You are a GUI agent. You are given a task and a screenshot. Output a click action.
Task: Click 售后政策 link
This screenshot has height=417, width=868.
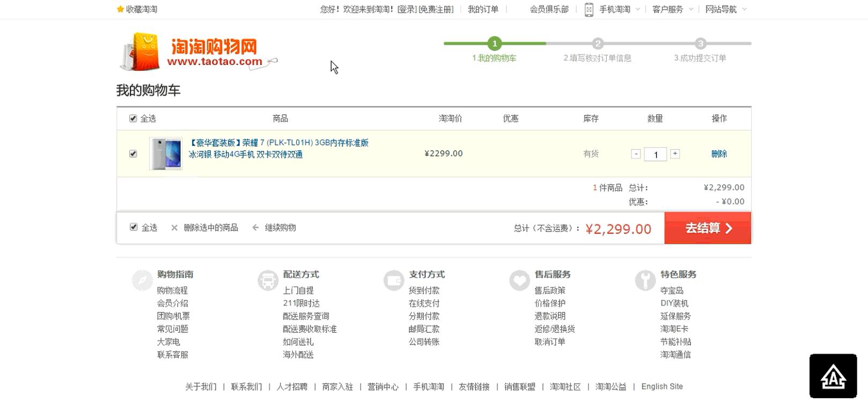pyautogui.click(x=550, y=290)
